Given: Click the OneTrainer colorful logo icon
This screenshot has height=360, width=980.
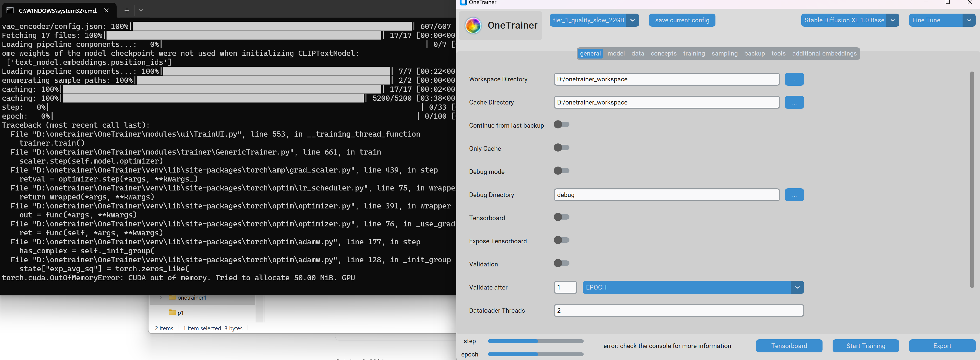Looking at the screenshot, I should (x=473, y=26).
